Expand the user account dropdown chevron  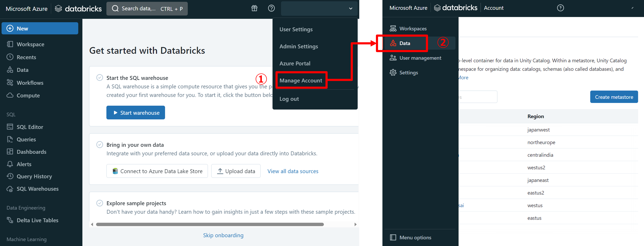tap(350, 8)
